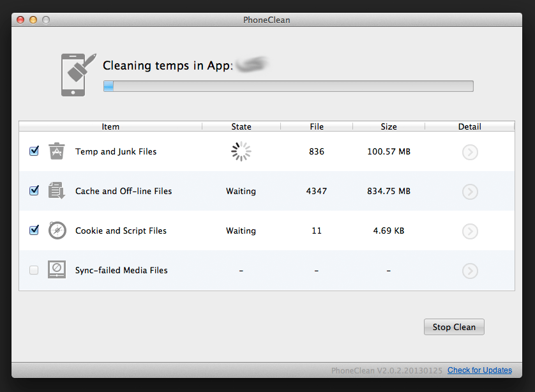The height and width of the screenshot is (392, 535).
Task: Click the Waiting state for Cache and Off-line Files
Action: (x=241, y=191)
